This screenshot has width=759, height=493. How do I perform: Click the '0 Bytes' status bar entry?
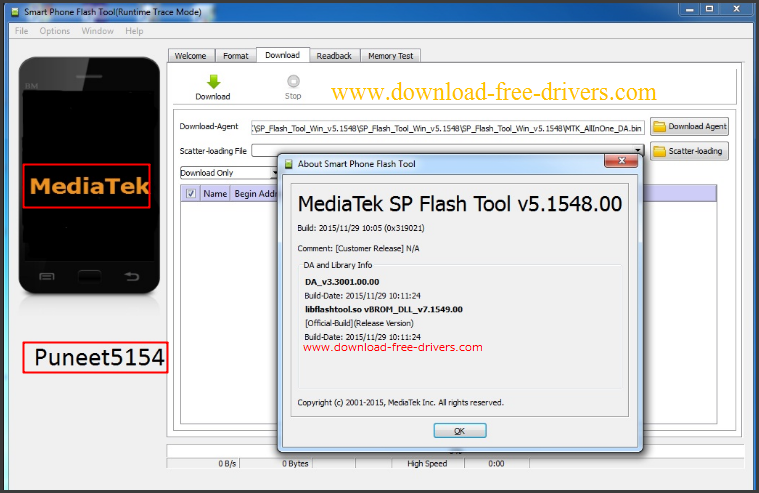(x=295, y=463)
